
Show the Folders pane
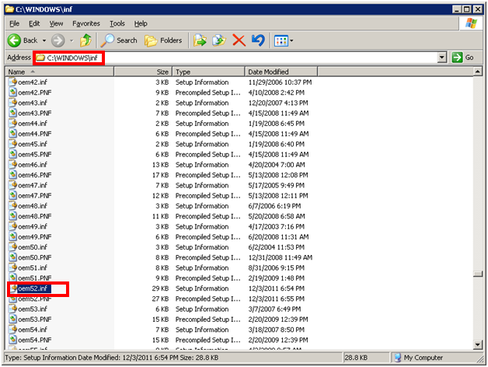coord(163,41)
